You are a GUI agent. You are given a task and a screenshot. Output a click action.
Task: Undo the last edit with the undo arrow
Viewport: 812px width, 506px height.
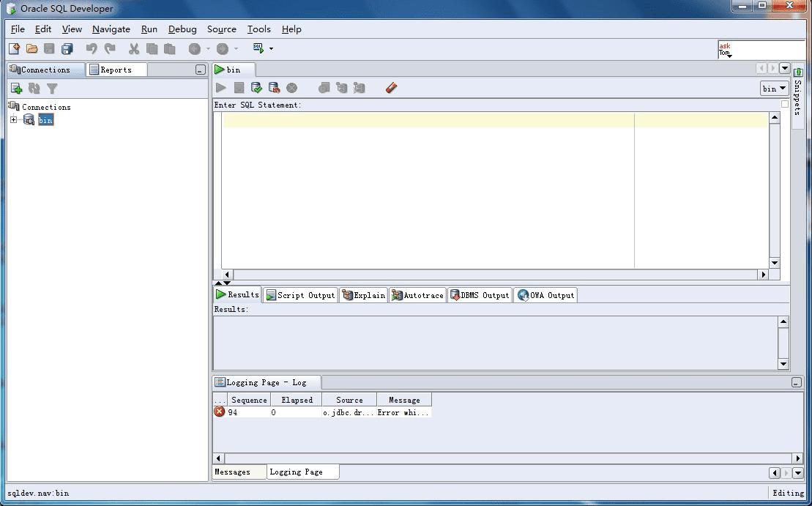click(x=92, y=48)
